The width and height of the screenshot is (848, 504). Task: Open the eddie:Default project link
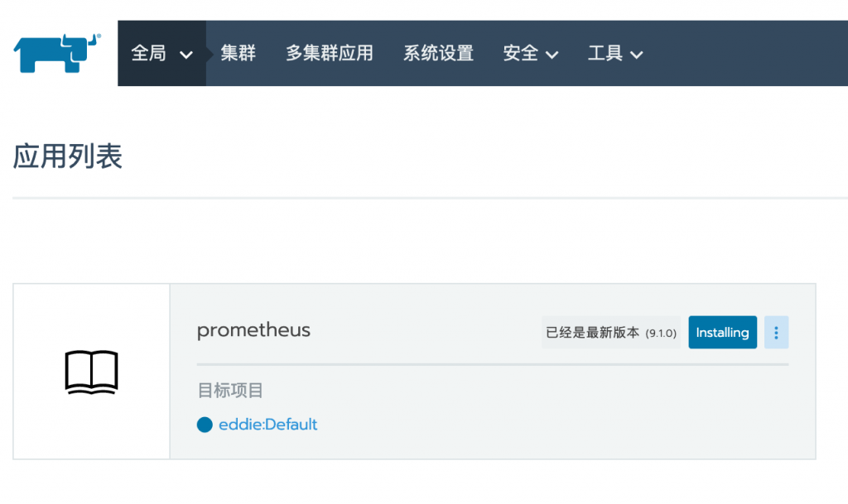pyautogui.click(x=267, y=425)
